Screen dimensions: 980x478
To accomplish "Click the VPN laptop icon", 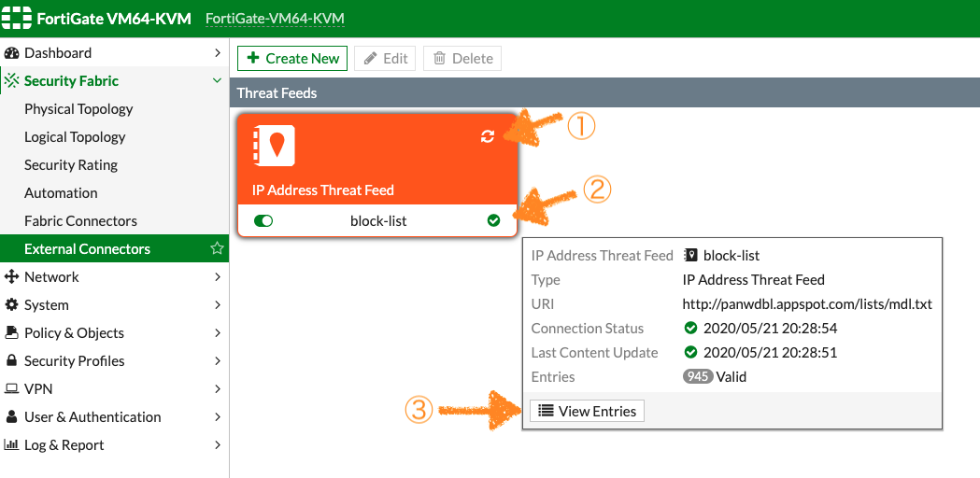I will (x=11, y=389).
